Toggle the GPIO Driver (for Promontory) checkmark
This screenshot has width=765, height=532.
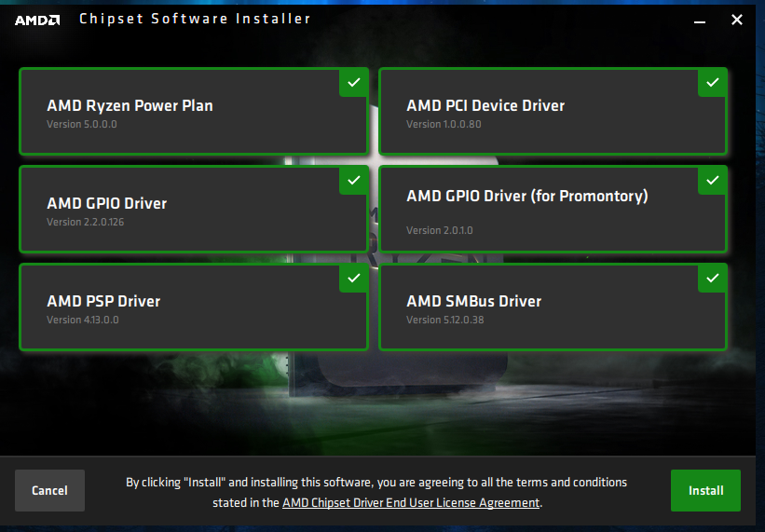713,180
